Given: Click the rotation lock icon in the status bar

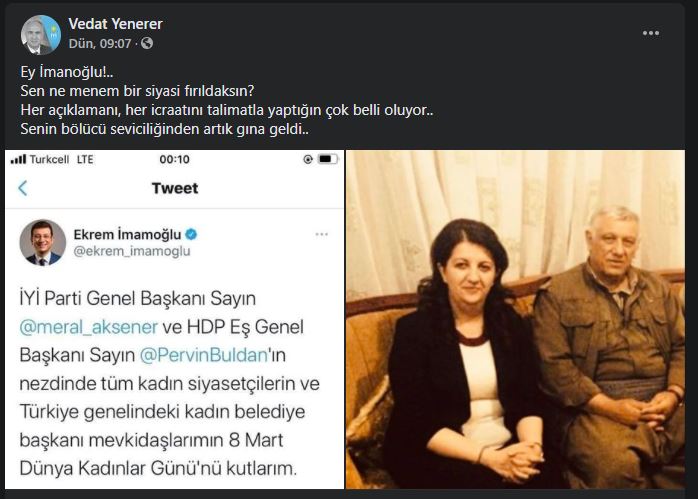Looking at the screenshot, I should 308,159.
